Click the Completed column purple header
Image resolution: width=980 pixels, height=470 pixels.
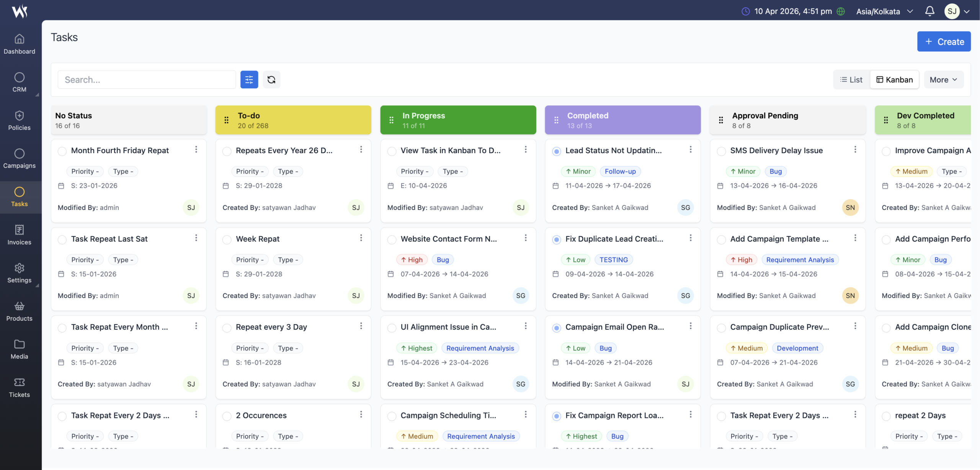622,120
